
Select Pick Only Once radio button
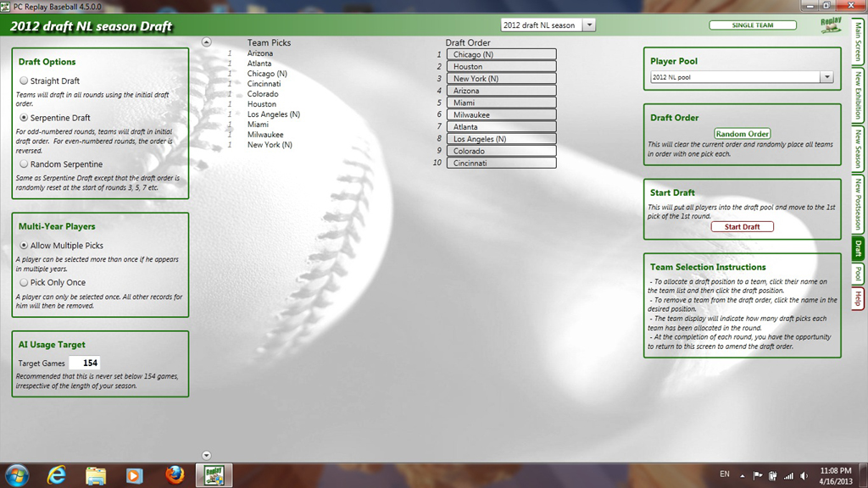pos(24,283)
